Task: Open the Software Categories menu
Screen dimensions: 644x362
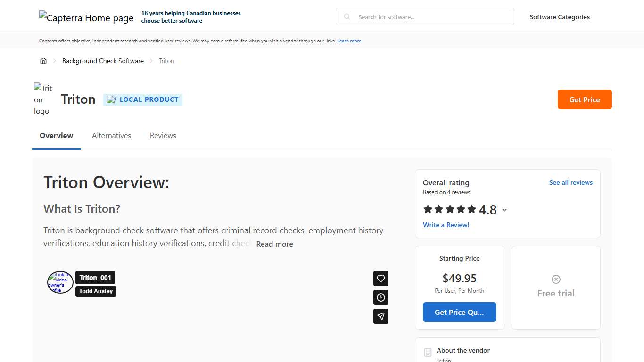Action: tap(560, 17)
